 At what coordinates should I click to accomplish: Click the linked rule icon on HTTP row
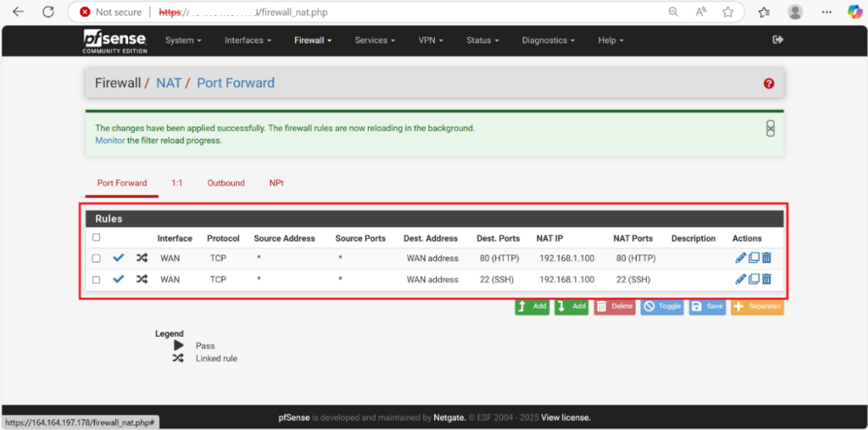pyautogui.click(x=142, y=258)
